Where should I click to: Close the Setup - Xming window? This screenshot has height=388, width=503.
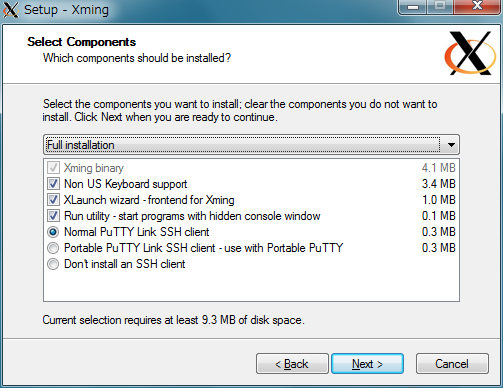477,7
